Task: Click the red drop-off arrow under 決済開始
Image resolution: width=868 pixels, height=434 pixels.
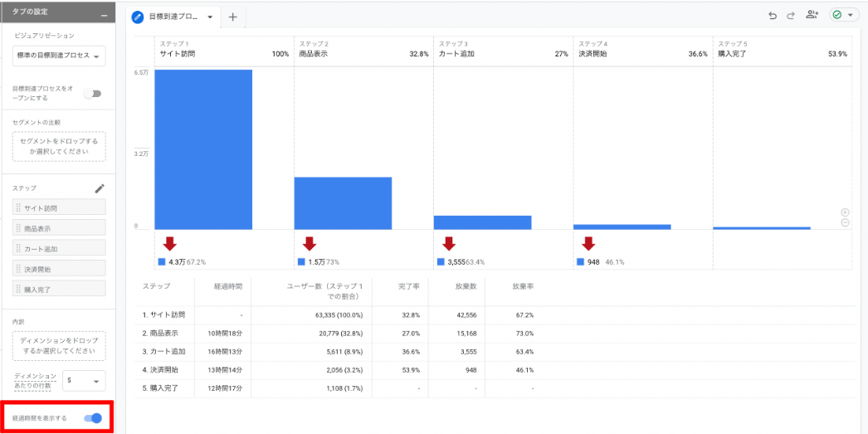Action: coord(588,244)
